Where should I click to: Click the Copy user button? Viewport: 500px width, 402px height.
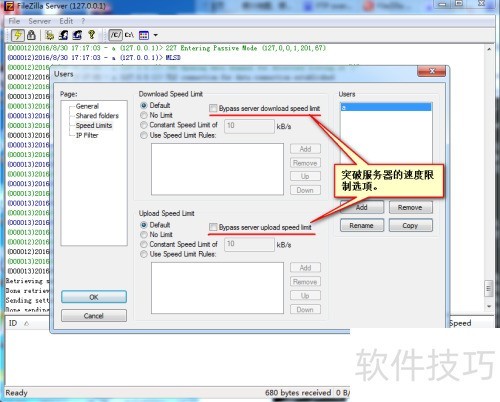click(410, 225)
